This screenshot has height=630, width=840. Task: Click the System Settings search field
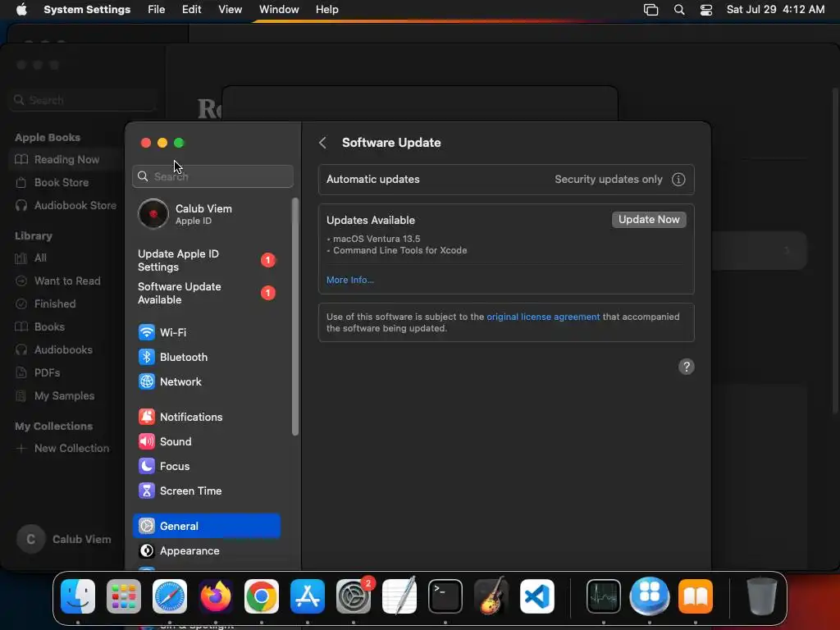(212, 176)
